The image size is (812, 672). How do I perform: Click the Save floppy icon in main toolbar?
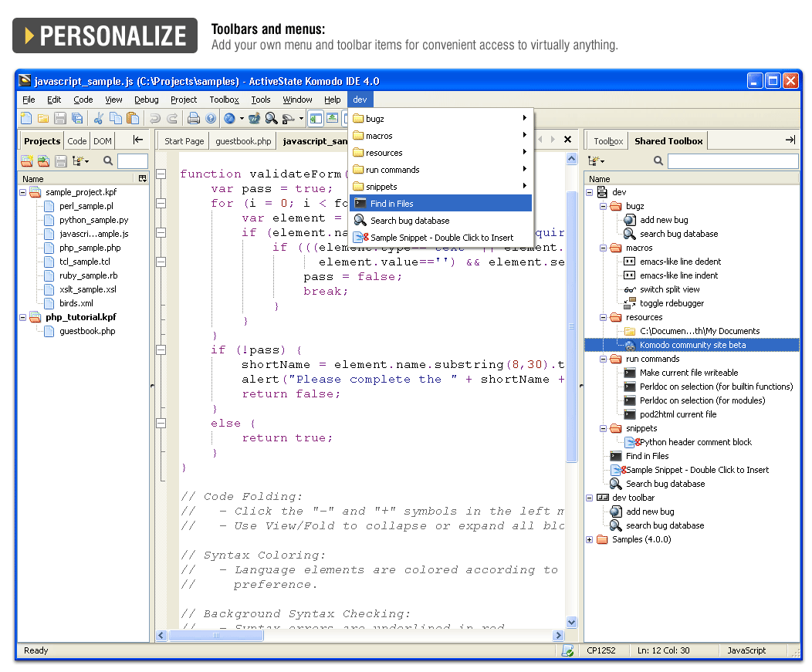coord(60,119)
